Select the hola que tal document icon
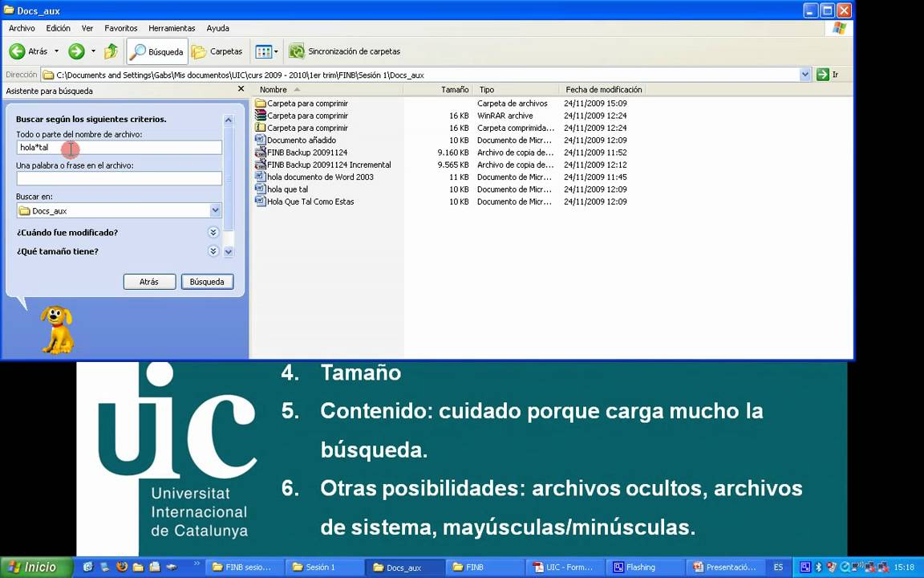The height and width of the screenshot is (578, 924). tap(261, 189)
